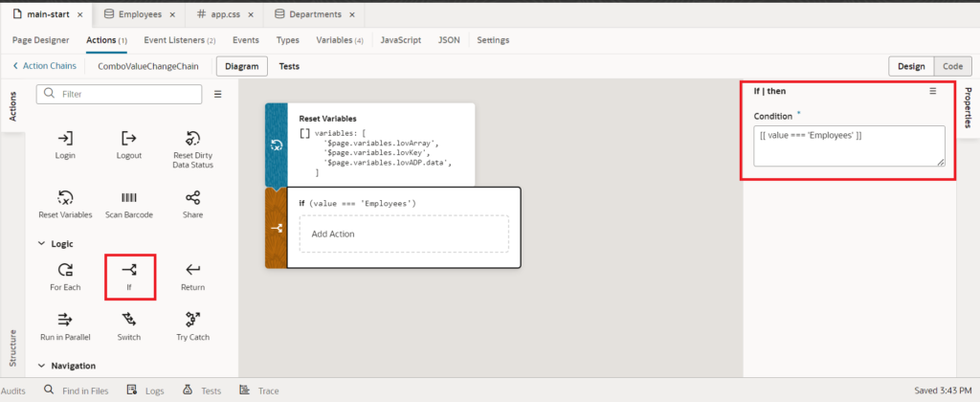Switch to Page Designer tab

(x=40, y=40)
